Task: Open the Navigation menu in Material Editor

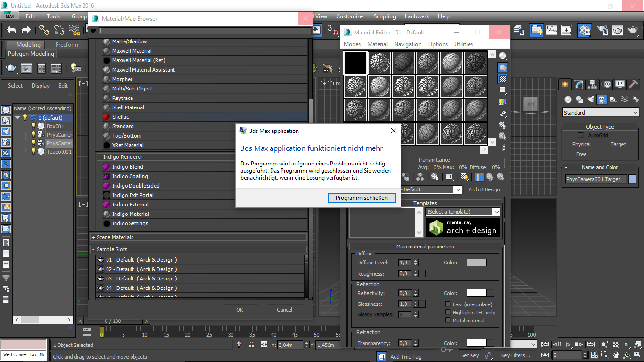Action: (407, 44)
